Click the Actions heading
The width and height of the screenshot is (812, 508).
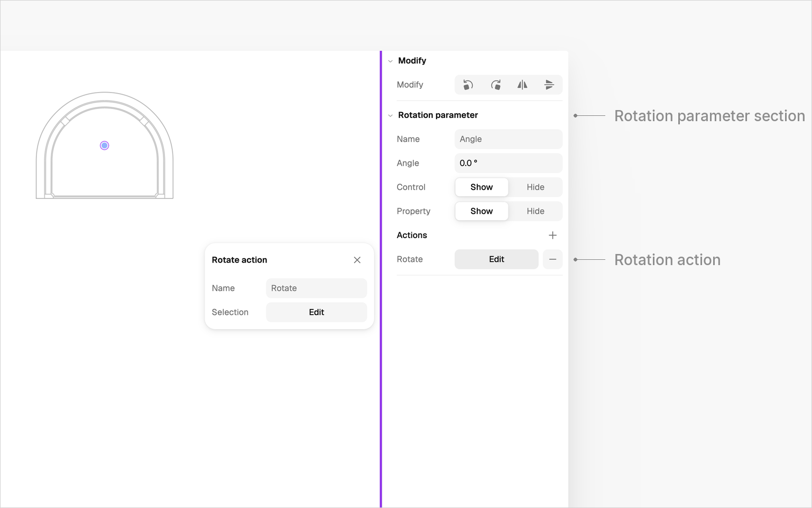tap(412, 235)
